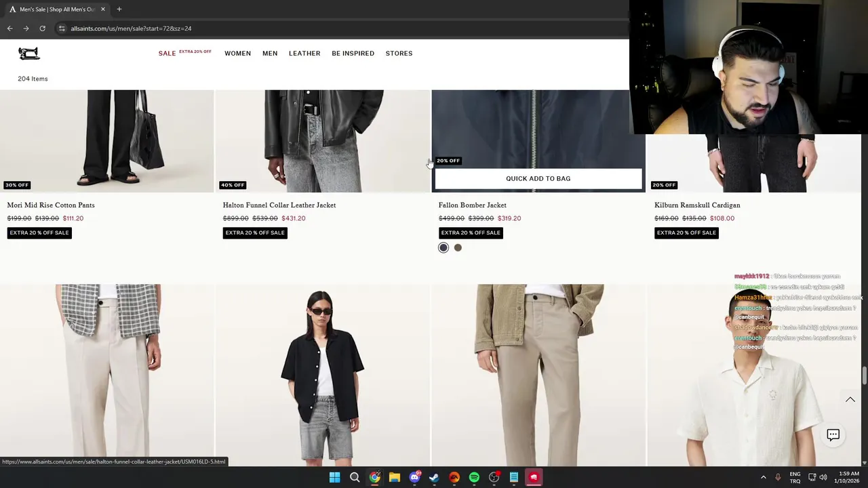Screen dimensions: 868x488
Task: Click the page vertical scrollbar thumb
Action: tap(864, 375)
